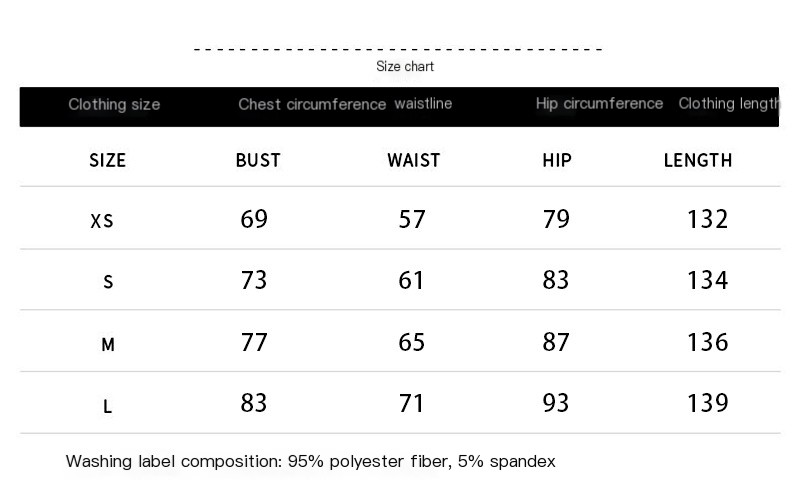This screenshot has width=800, height=500.
Task: Click the "Chest circumference" header label
Action: [312, 105]
